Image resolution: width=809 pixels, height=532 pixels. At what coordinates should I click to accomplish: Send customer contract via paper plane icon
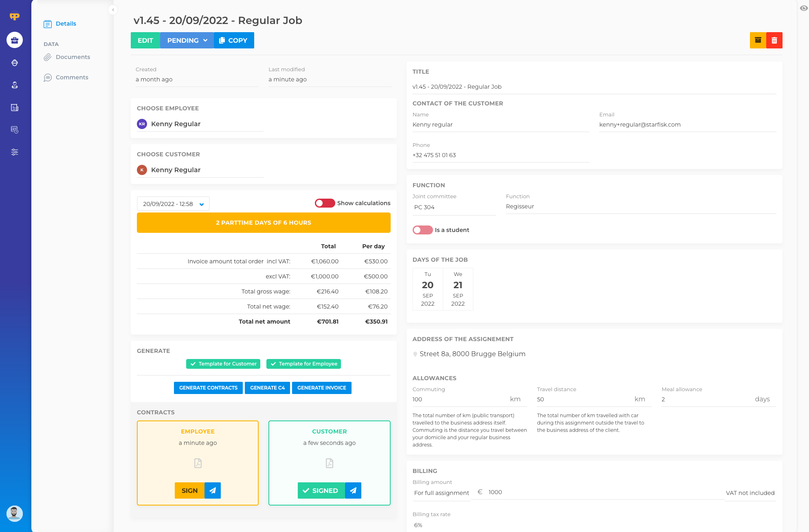pyautogui.click(x=353, y=490)
